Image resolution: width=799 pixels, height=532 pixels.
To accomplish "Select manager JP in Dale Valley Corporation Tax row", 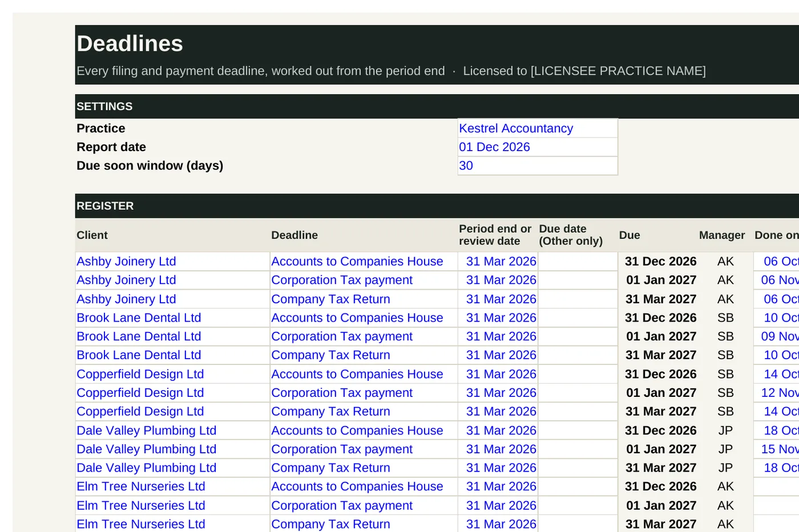I will coord(725,449).
